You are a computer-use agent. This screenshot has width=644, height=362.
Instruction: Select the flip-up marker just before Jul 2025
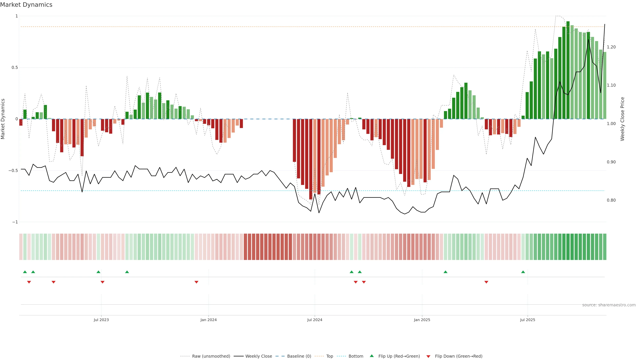pyautogui.click(x=523, y=272)
